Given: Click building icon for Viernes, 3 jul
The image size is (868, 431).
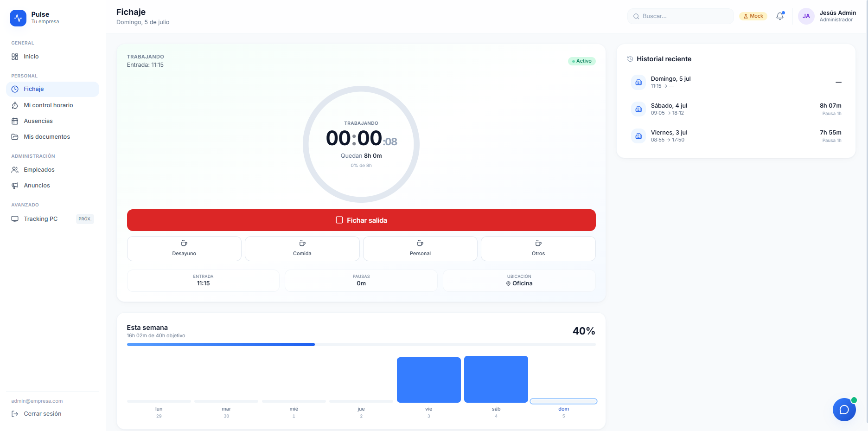Looking at the screenshot, I should click(x=638, y=136).
